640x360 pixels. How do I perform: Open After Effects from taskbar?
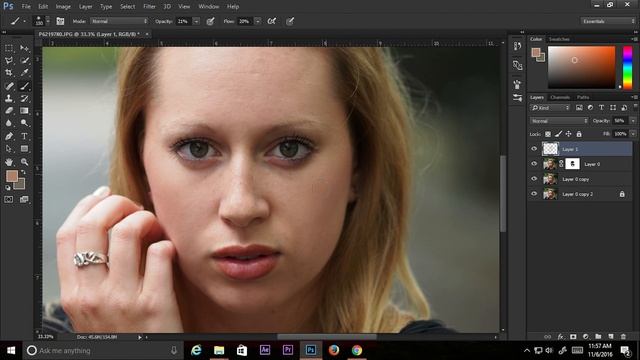click(264, 350)
